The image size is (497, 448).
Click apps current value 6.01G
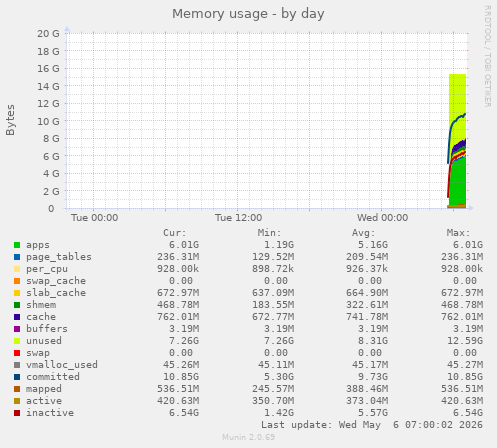click(x=184, y=245)
